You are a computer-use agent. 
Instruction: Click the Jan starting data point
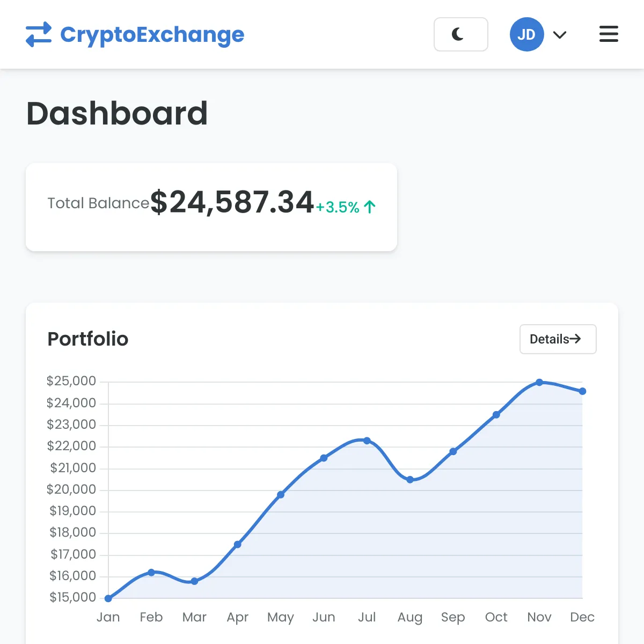[108, 598]
